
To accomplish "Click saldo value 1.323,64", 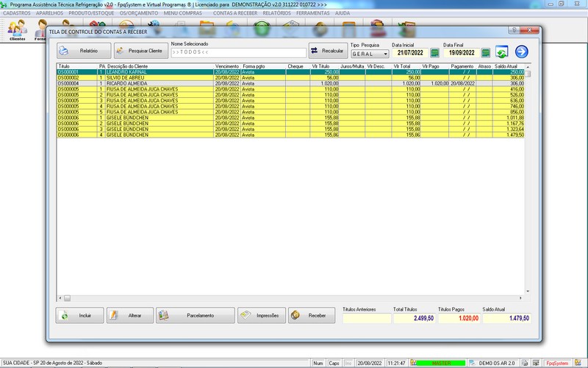I will (x=515, y=130).
